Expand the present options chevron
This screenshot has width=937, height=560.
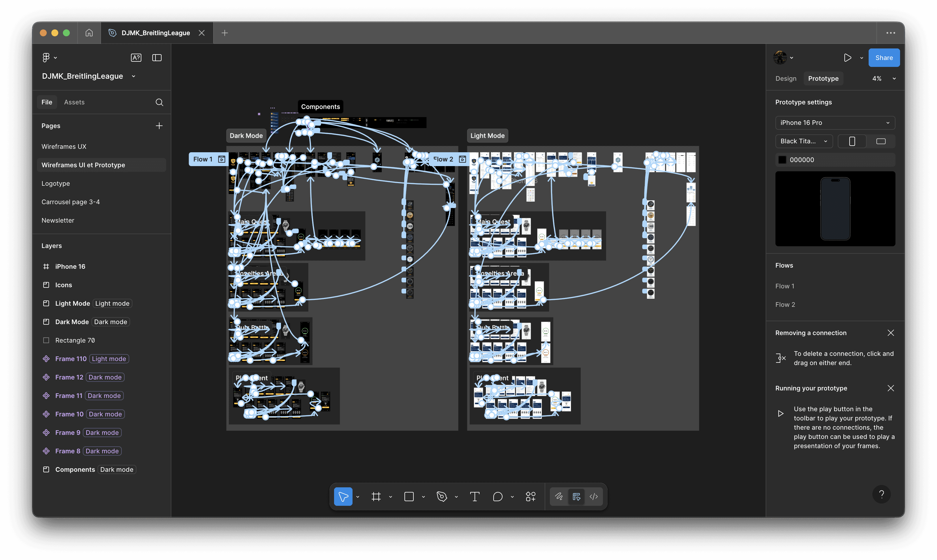(x=861, y=58)
